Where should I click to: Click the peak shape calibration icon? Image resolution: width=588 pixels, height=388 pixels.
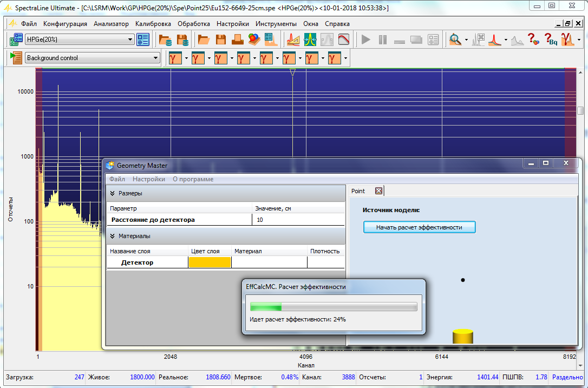click(310, 40)
